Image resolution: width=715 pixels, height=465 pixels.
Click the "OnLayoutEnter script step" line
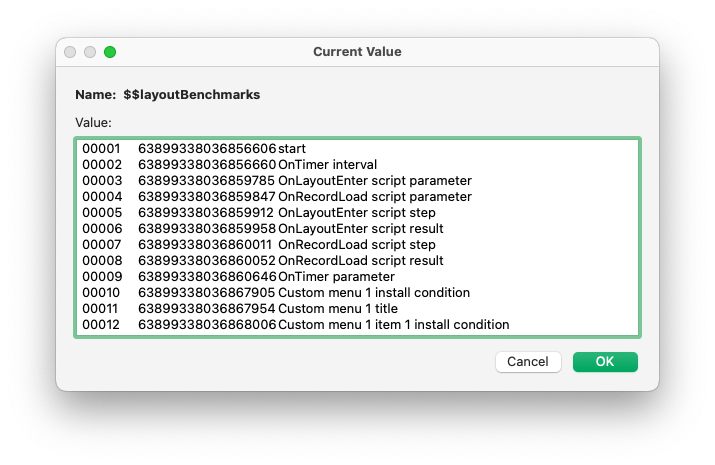[356, 212]
